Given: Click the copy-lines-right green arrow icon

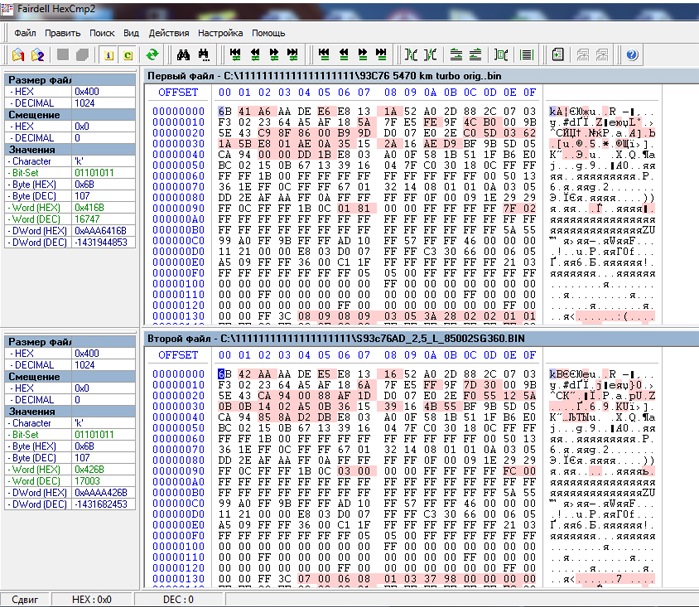Looking at the screenshot, I should click(x=476, y=55).
